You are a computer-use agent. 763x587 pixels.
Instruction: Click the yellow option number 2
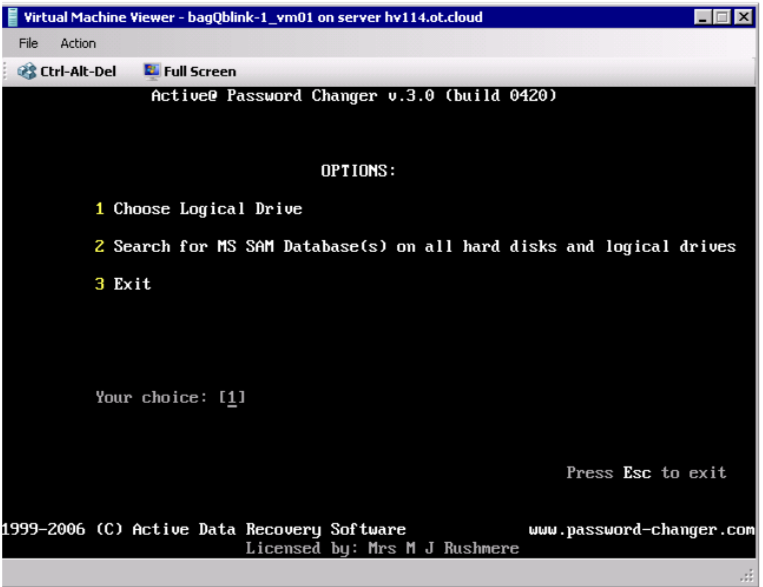point(100,246)
